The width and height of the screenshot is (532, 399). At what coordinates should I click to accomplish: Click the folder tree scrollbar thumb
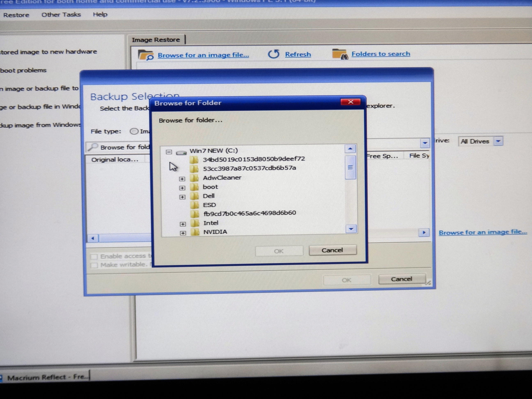[350, 167]
